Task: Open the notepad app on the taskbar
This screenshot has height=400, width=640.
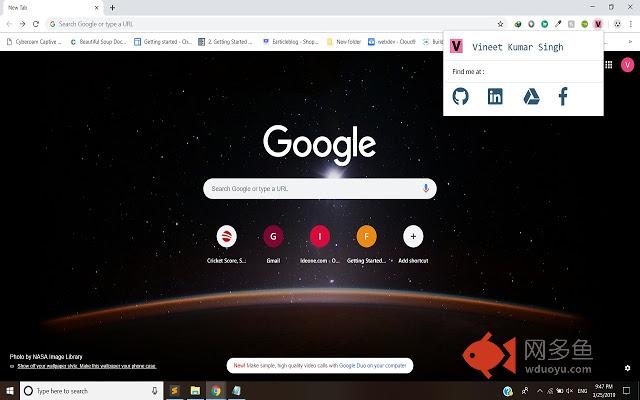Action: pos(236,391)
